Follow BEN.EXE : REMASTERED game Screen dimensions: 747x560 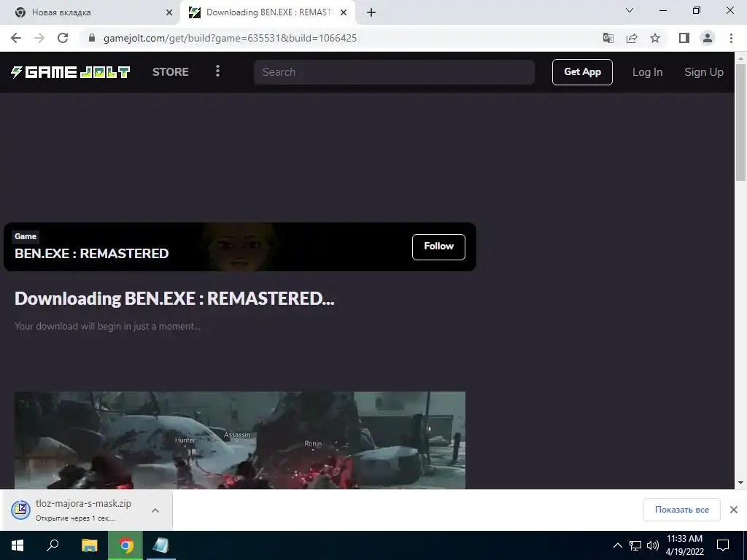438,246
